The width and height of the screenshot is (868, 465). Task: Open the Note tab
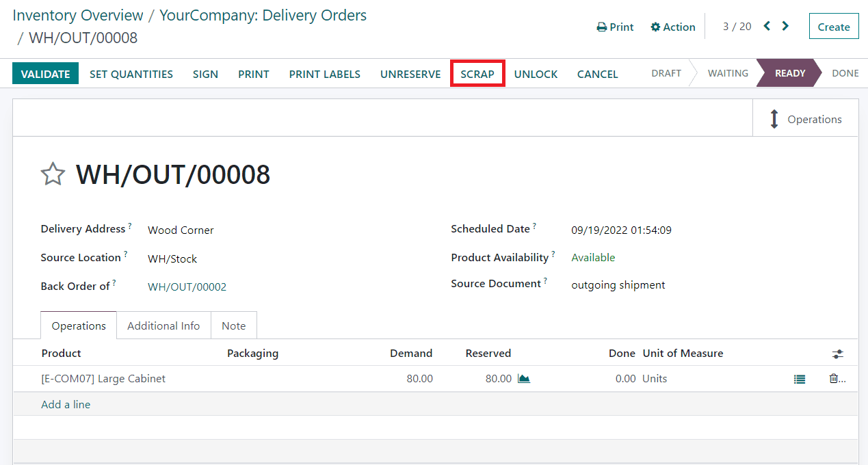pos(233,326)
